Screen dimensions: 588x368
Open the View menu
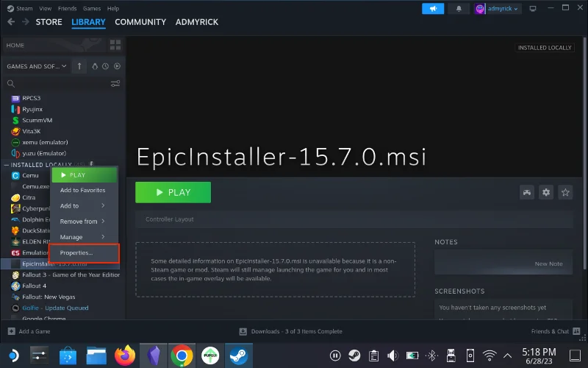(x=46, y=8)
